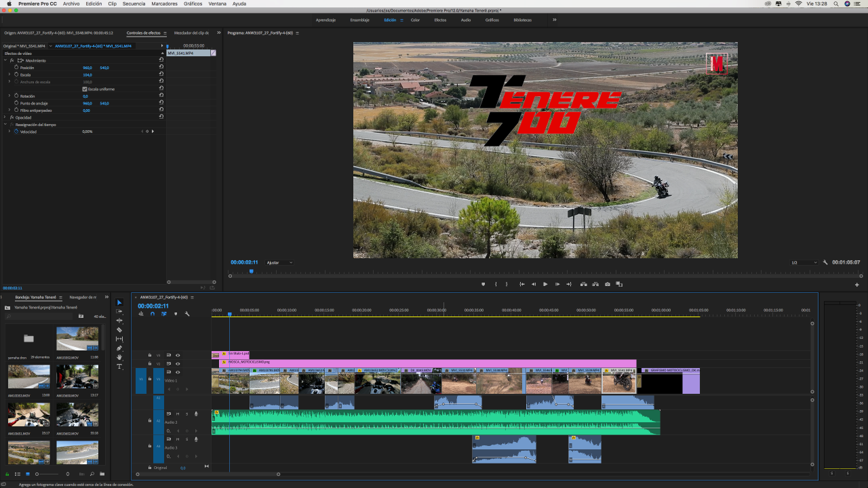Screen dimensions: 868x488
Task: Step forward one frame in Program monitor
Action: point(557,284)
